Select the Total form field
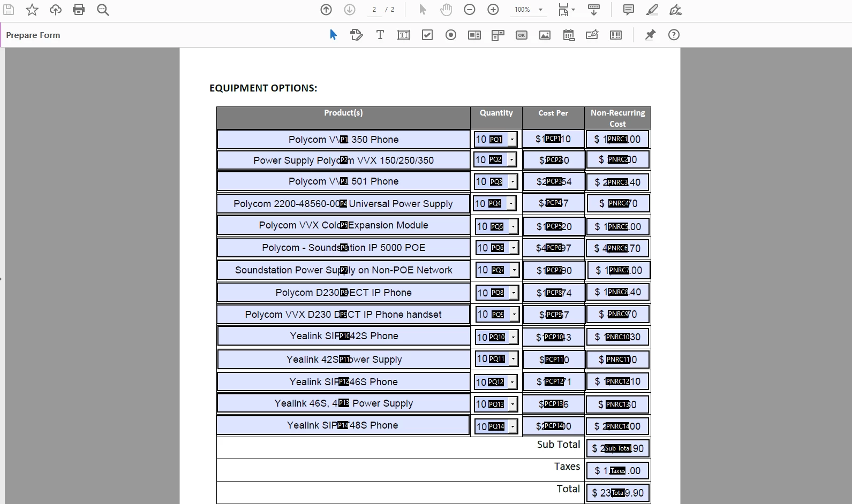852x504 pixels. coord(618,493)
